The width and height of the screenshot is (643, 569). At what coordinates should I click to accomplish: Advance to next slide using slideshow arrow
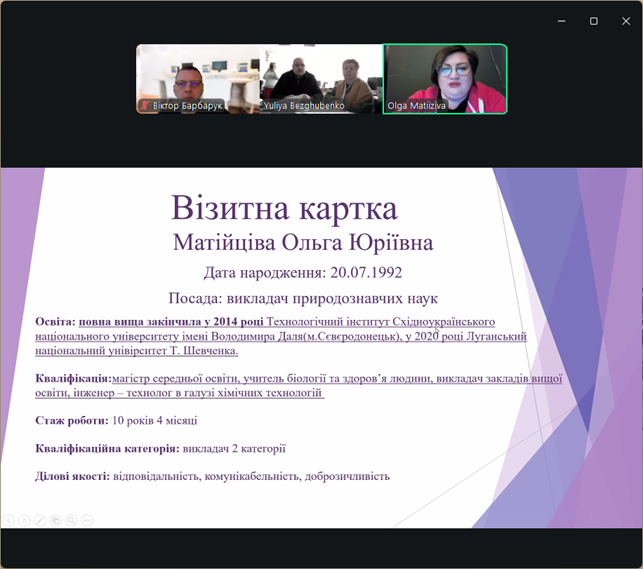coord(24,520)
